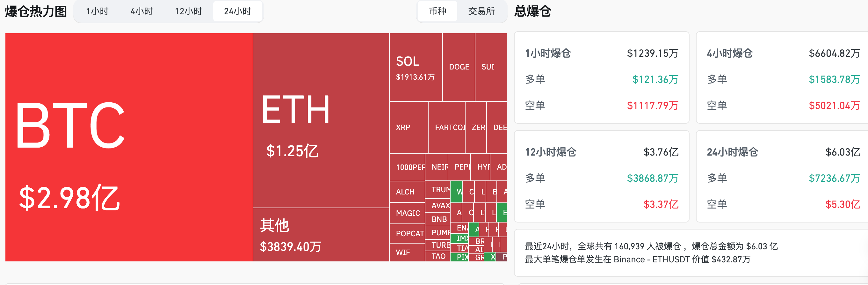Select the TURB heatmap tile

click(438, 245)
